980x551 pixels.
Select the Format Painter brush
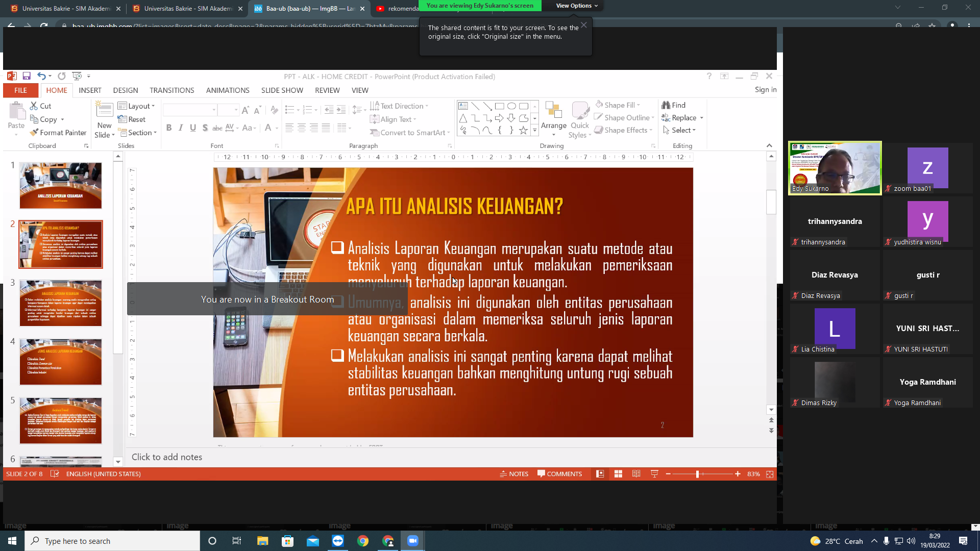(x=58, y=133)
